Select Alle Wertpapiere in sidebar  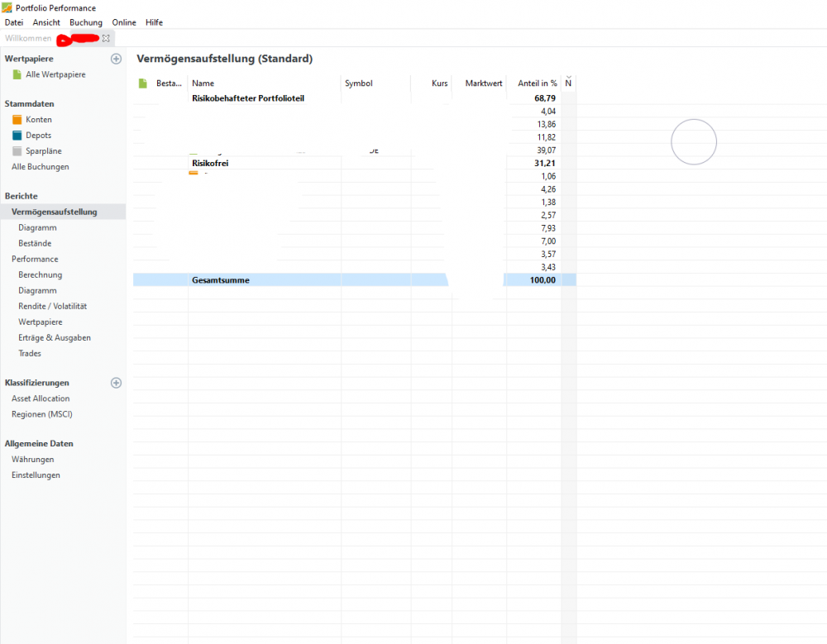click(x=55, y=74)
